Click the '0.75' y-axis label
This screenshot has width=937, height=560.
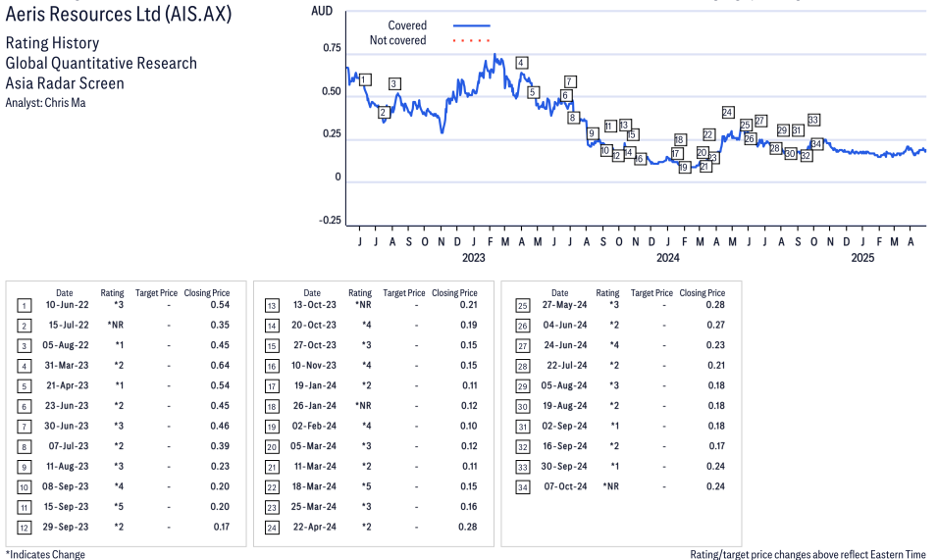(332, 48)
